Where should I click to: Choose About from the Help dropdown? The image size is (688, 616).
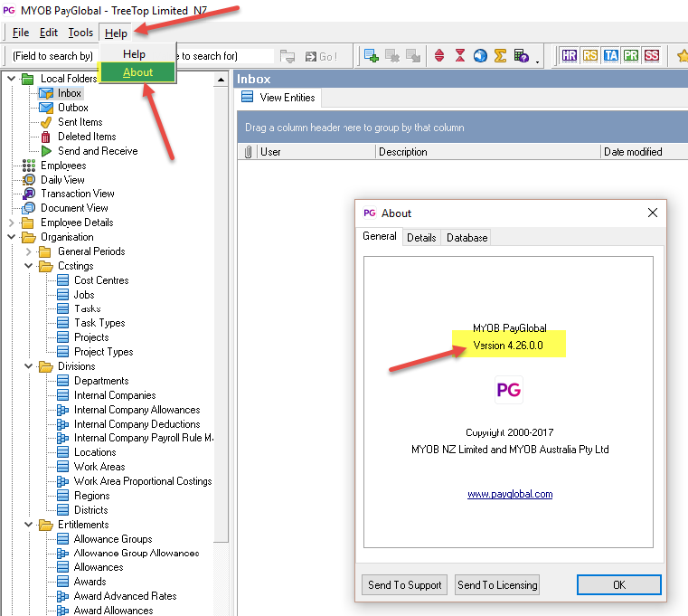pyautogui.click(x=137, y=72)
